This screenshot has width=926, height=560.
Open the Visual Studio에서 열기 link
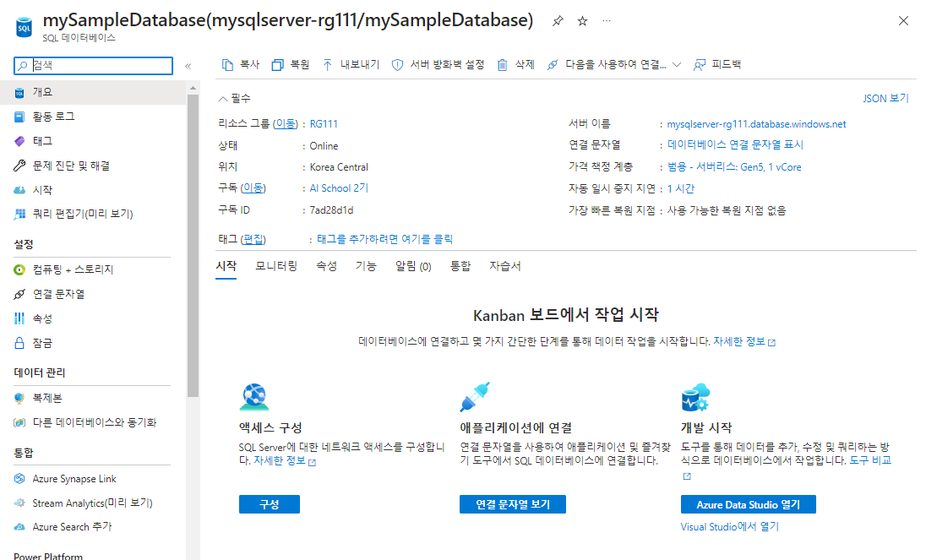point(729,527)
